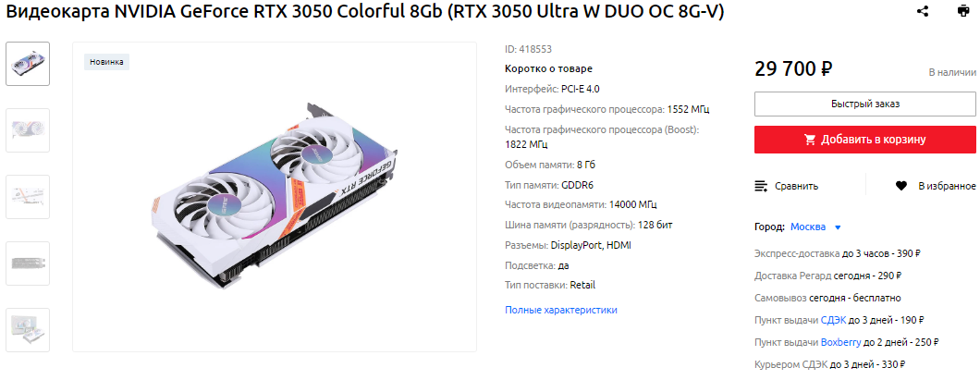Click the print icon near the title
The width and height of the screenshot is (980, 380).
[962, 11]
